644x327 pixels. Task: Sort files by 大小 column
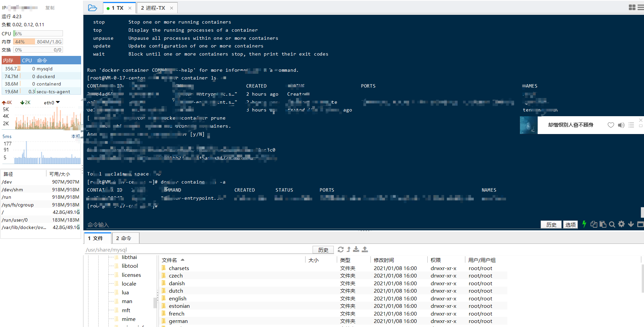point(314,260)
